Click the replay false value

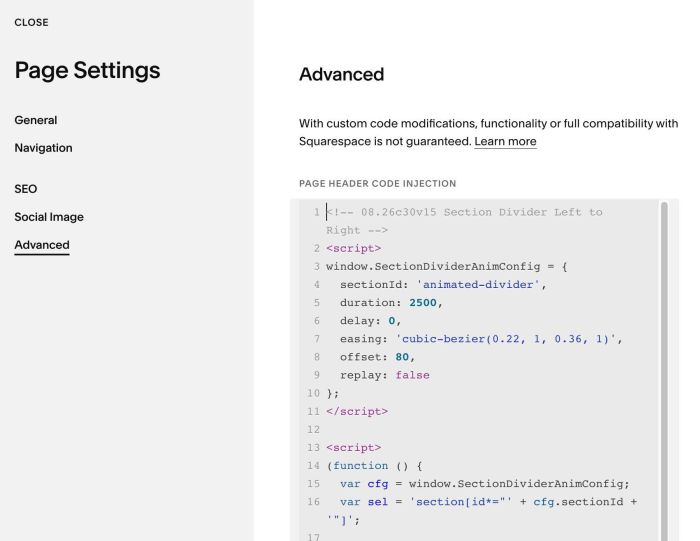click(412, 375)
